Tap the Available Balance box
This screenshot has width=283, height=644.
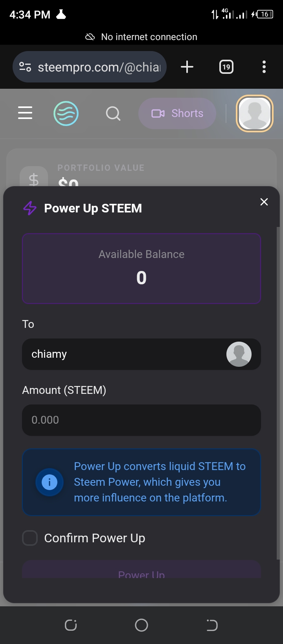pyautogui.click(x=141, y=269)
